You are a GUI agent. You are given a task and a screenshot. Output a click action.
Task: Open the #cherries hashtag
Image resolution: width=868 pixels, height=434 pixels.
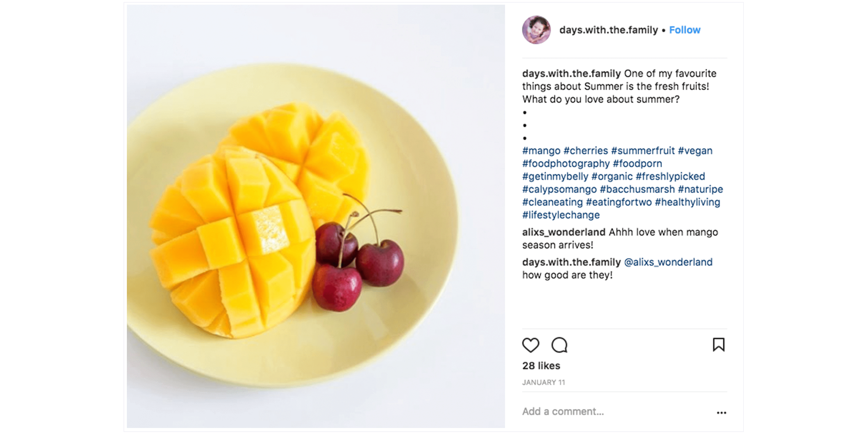coord(586,151)
